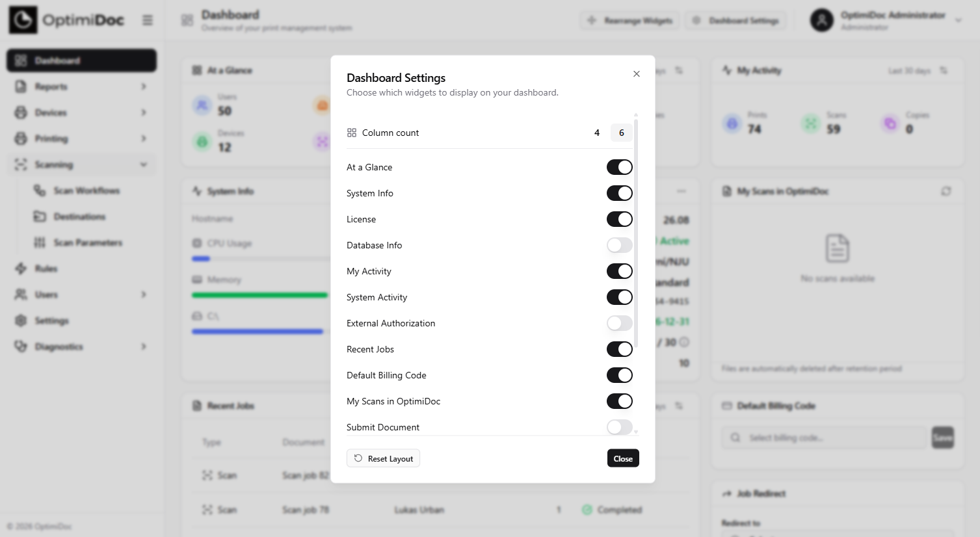980x537 pixels.
Task: Click the Default Billing Code card icon
Action: click(727, 406)
